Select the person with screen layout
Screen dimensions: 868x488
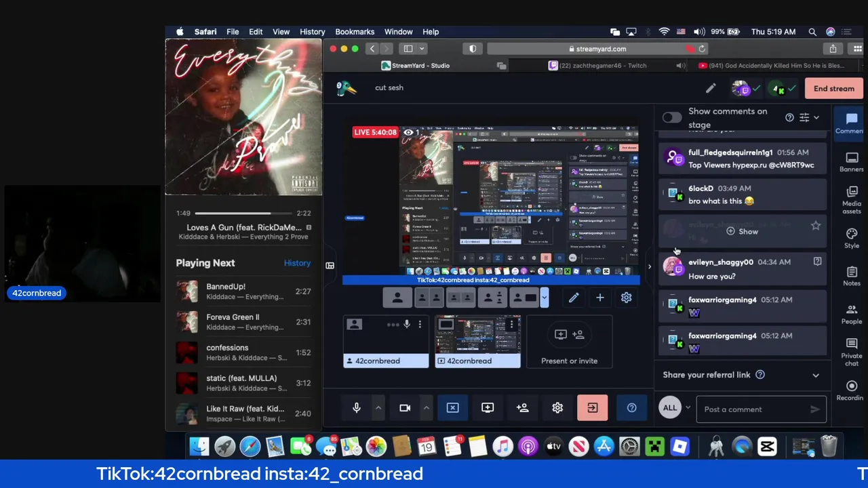[524, 298]
